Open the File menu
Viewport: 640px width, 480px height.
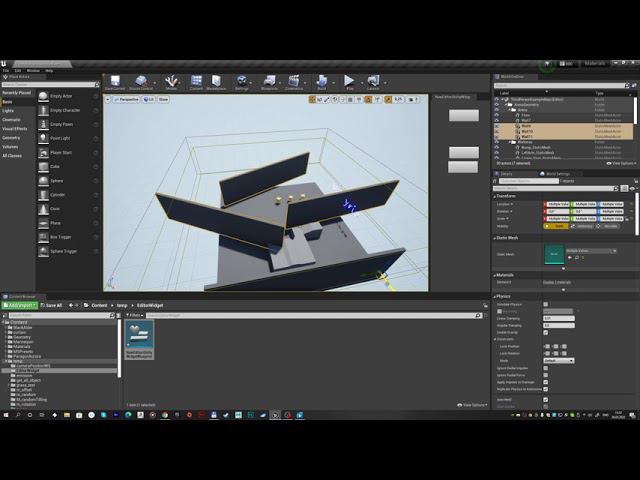pyautogui.click(x=6, y=71)
